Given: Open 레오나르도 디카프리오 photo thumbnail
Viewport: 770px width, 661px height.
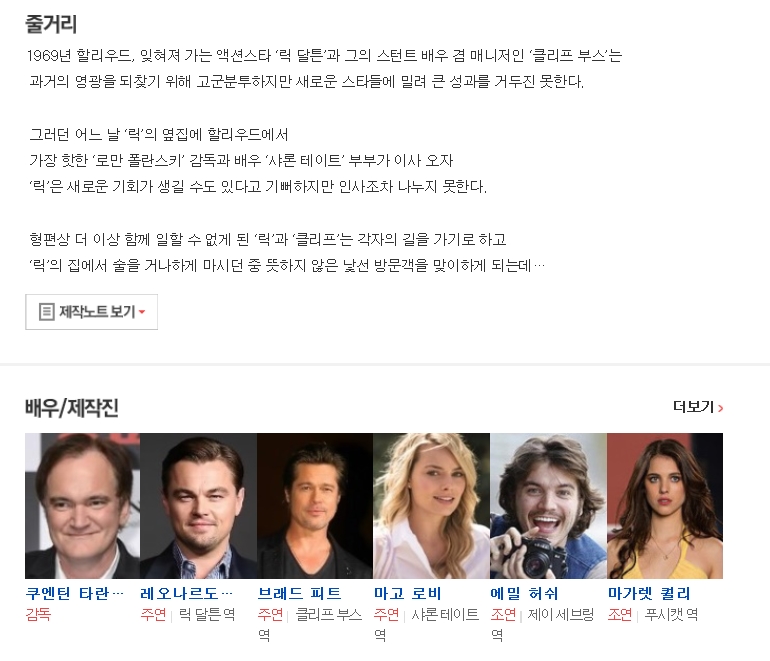Looking at the screenshot, I should 198,506.
